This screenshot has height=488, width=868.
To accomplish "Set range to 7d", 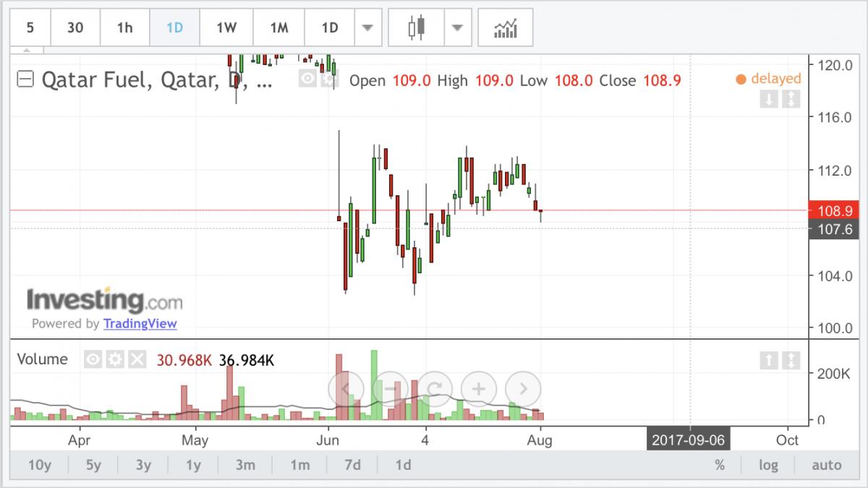I will (352, 465).
